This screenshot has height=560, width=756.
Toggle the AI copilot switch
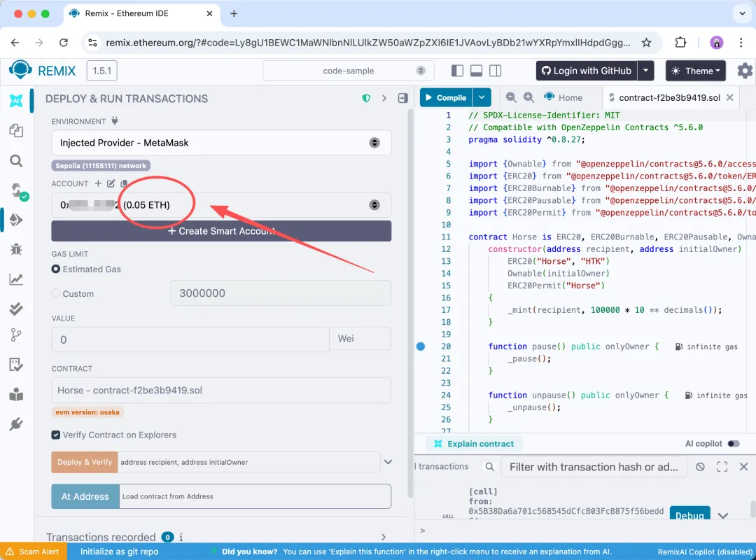coord(734,444)
